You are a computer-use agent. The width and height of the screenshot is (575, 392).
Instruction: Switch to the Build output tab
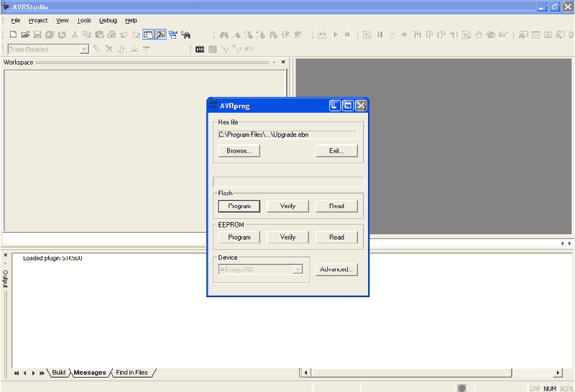(58, 373)
